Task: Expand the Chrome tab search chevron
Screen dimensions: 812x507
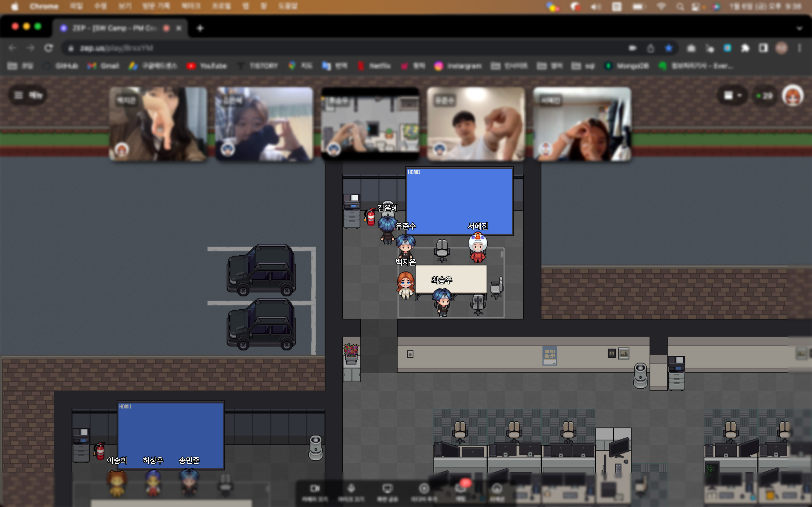Action: click(800, 28)
